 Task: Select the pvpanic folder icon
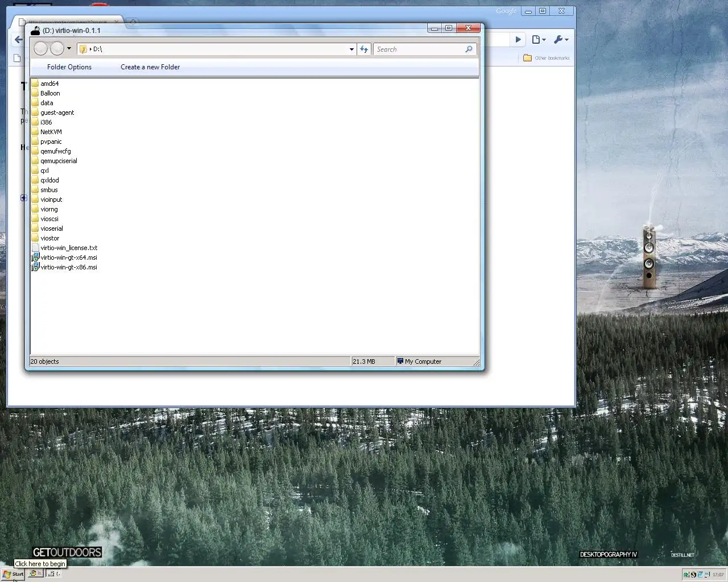(x=35, y=142)
